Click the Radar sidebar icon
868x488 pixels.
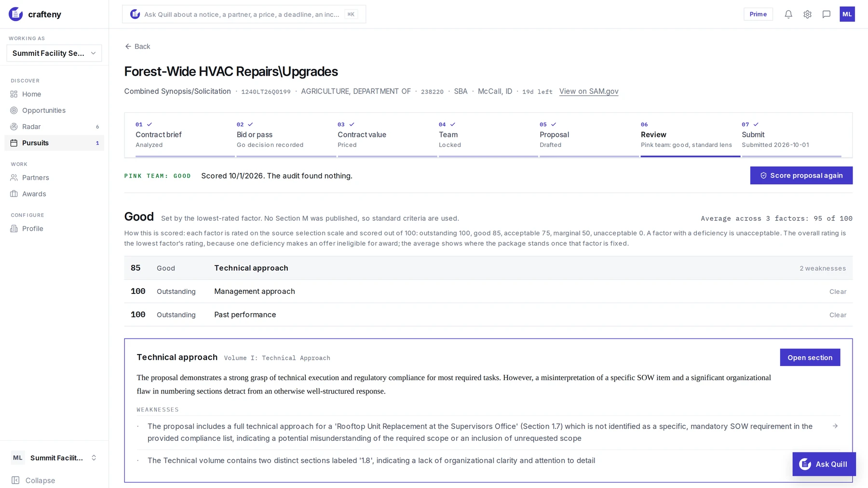pyautogui.click(x=14, y=127)
